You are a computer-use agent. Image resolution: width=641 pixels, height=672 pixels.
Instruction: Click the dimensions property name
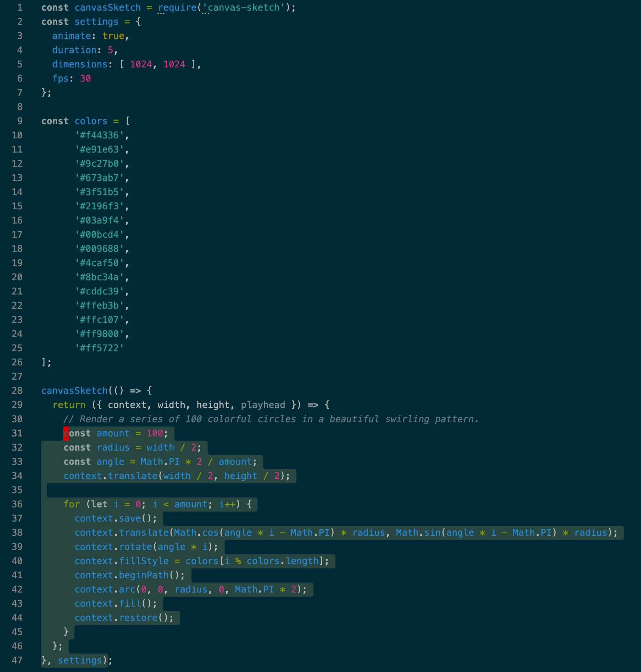(80, 64)
